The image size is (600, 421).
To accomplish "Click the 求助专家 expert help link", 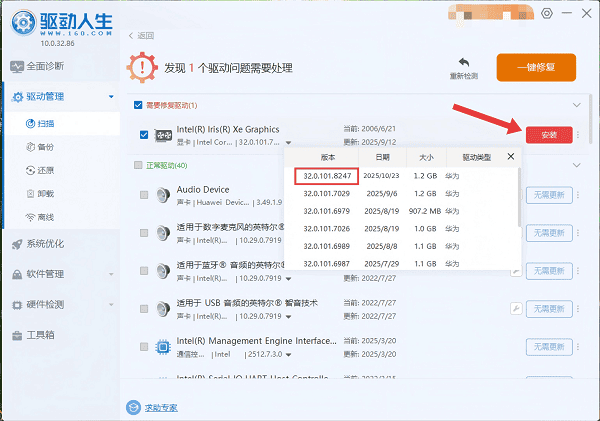I will click(x=157, y=407).
